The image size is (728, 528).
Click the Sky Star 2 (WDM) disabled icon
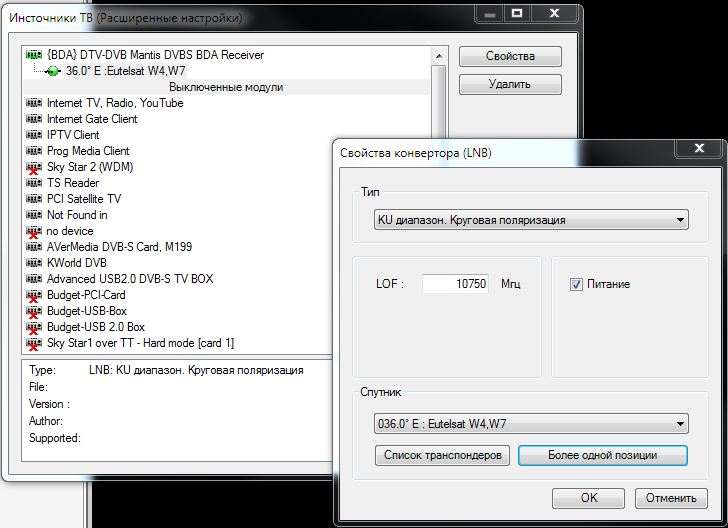[34, 167]
